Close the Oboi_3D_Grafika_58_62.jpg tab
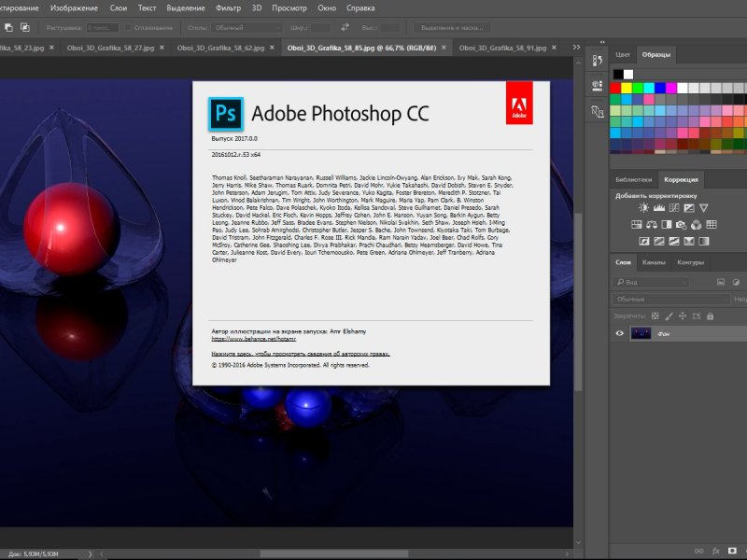 (x=272, y=48)
